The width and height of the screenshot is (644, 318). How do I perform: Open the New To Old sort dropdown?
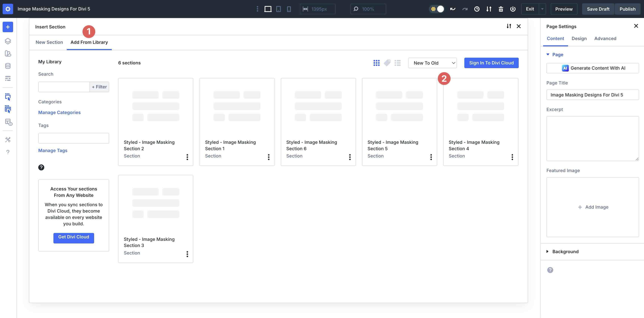(x=432, y=63)
